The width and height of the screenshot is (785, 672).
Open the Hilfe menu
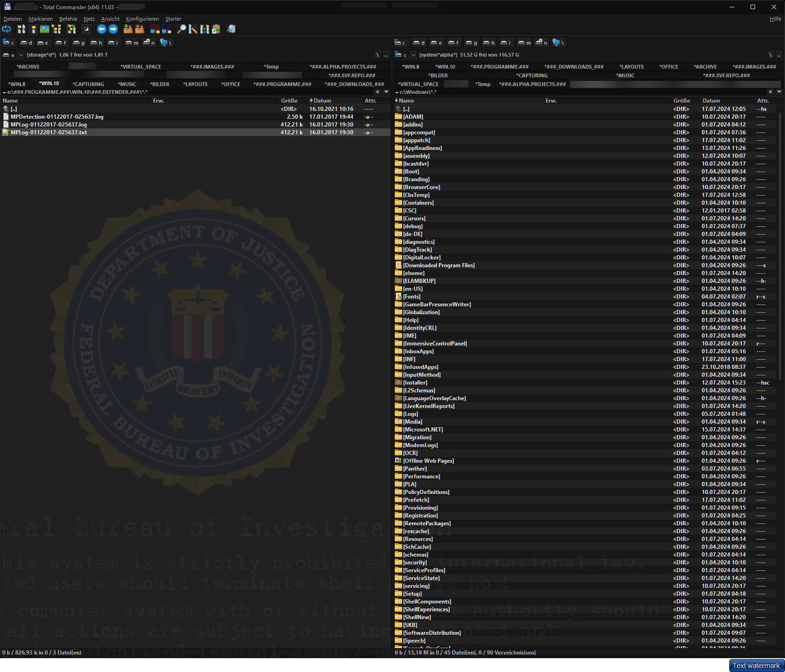775,19
